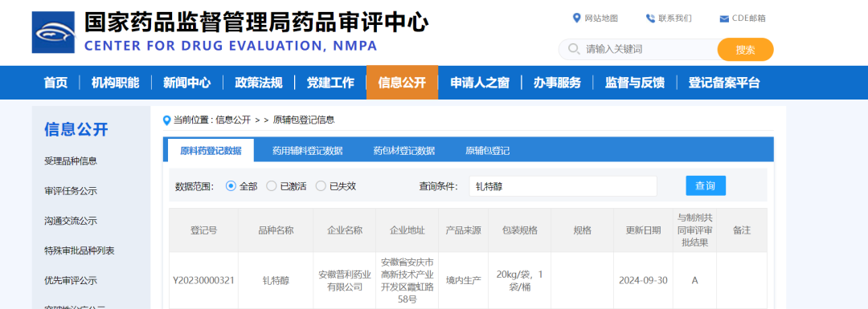Click the sidebar heading 信息公开
This screenshot has width=868, height=309.
pyautogui.click(x=76, y=130)
